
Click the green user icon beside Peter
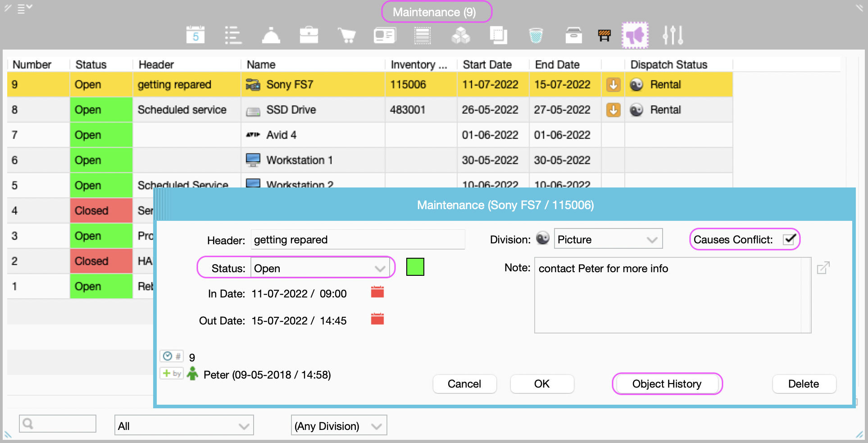193,374
